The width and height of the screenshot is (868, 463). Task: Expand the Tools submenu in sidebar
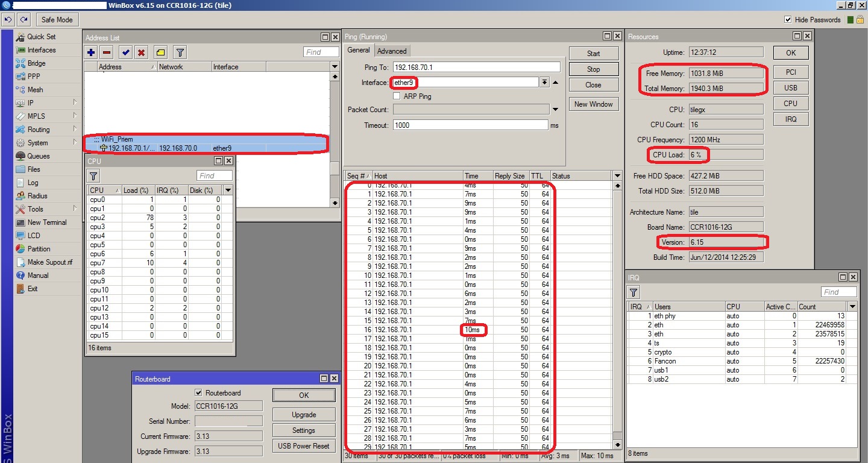click(75, 209)
